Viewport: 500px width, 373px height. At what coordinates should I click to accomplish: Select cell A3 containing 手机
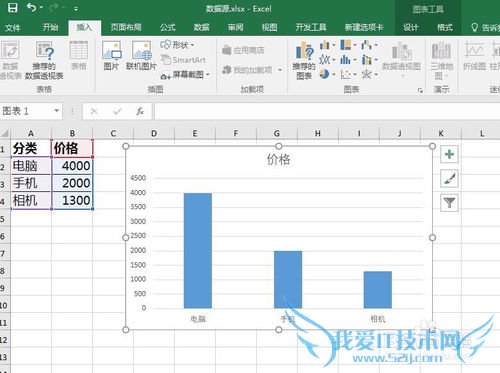(31, 183)
